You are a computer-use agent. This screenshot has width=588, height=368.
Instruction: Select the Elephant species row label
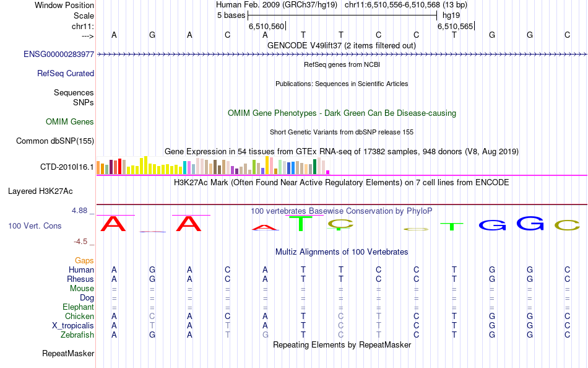click(x=79, y=307)
